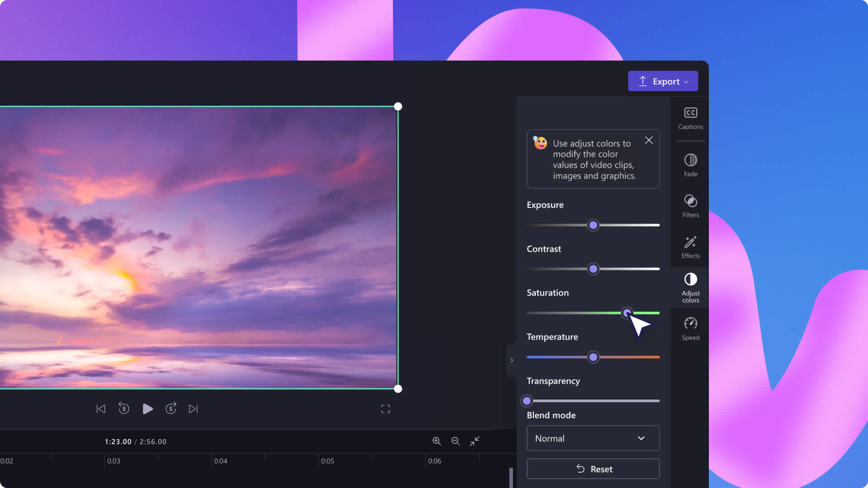Click the zoom out timeline icon
Viewport: 868px width, 488px height.
point(455,441)
